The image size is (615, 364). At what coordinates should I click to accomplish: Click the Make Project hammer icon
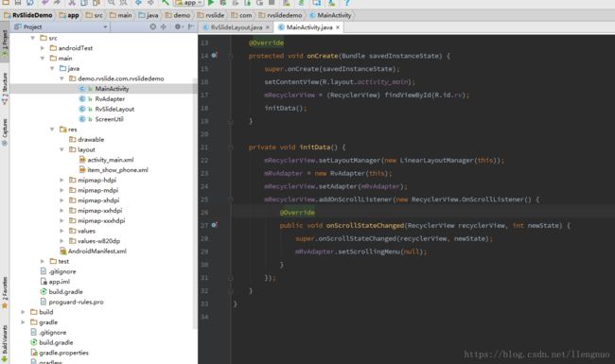point(166,3)
